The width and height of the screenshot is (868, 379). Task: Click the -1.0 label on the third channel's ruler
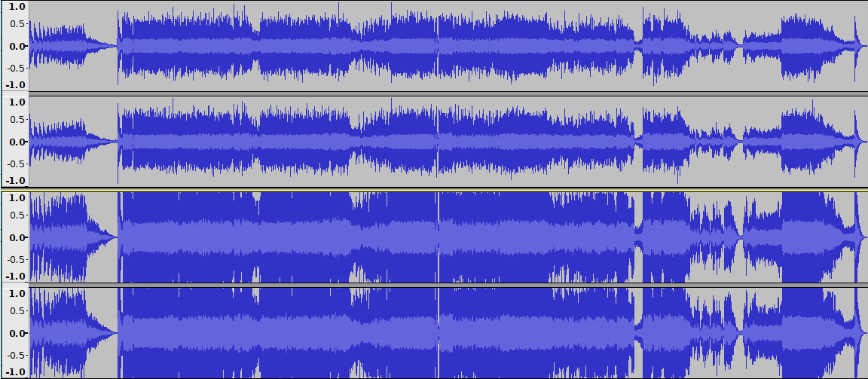coord(16,276)
